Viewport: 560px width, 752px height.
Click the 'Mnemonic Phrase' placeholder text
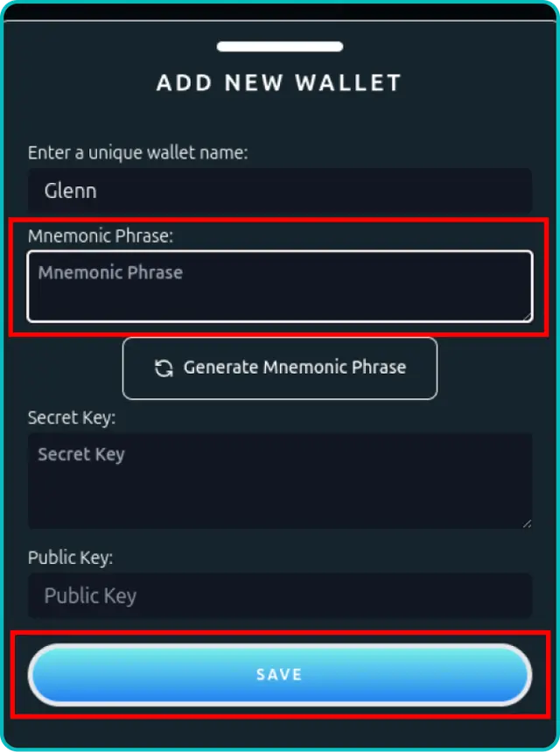[x=110, y=273]
